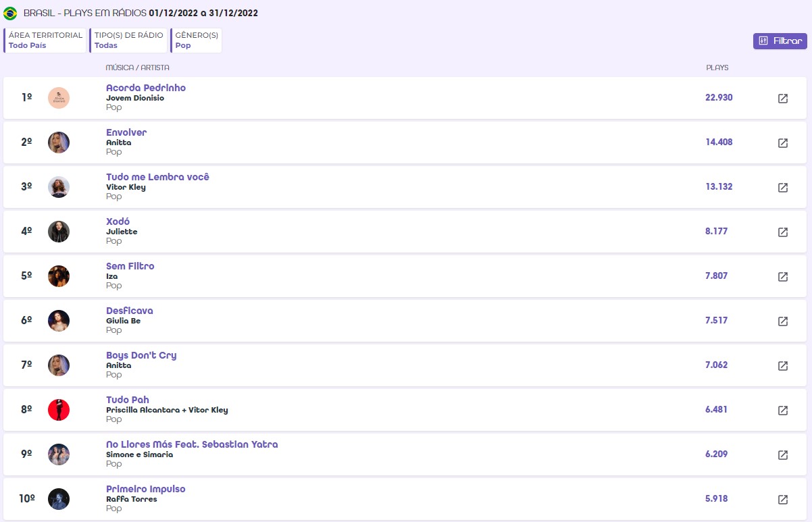Viewport: 812px width, 522px height.
Task: Open Tipo(s) de Rádio filter Todas
Action: pos(128,41)
